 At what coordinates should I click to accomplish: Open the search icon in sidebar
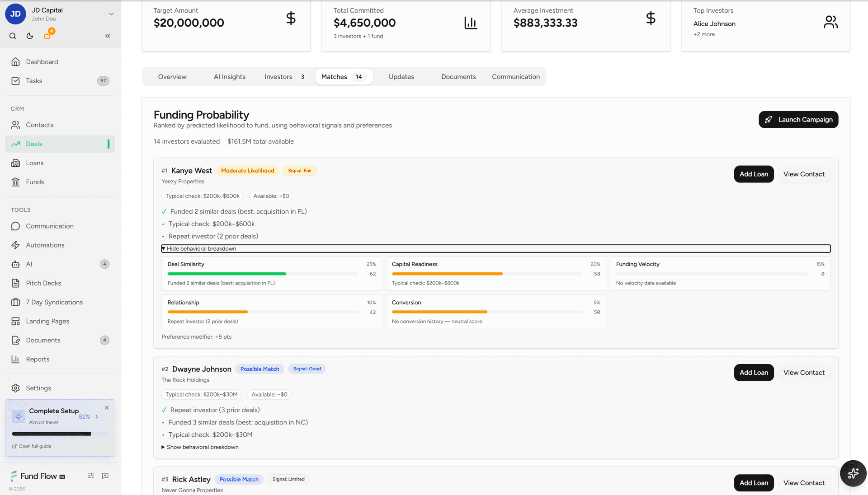[x=13, y=36]
